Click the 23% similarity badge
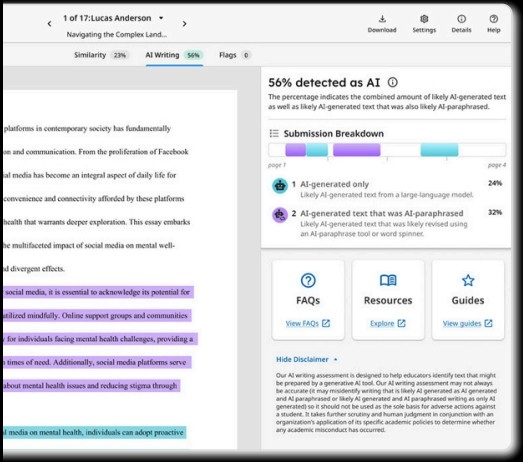523x462 pixels. coord(119,55)
